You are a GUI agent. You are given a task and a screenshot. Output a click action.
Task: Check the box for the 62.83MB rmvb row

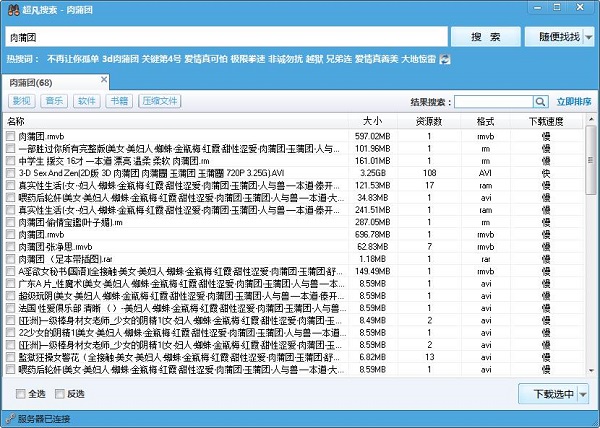click(11, 247)
